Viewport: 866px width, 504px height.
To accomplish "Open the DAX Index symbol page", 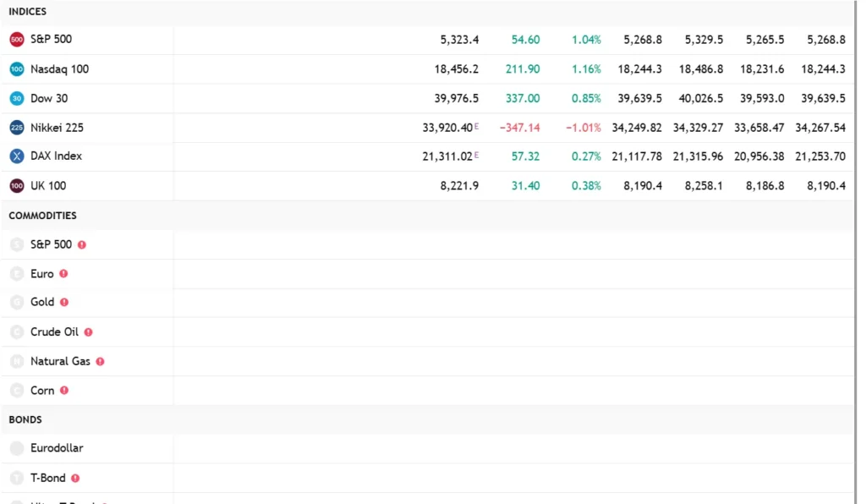I will click(x=55, y=156).
